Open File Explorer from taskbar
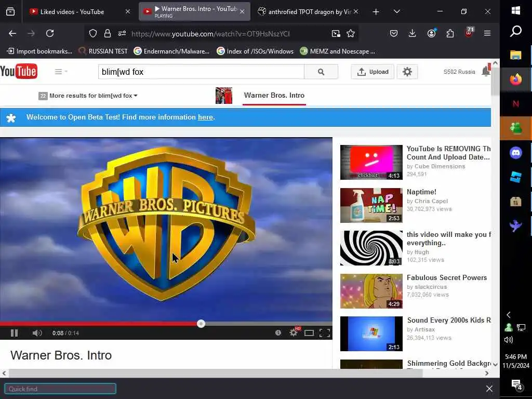This screenshot has width=532, height=399. 516,55
